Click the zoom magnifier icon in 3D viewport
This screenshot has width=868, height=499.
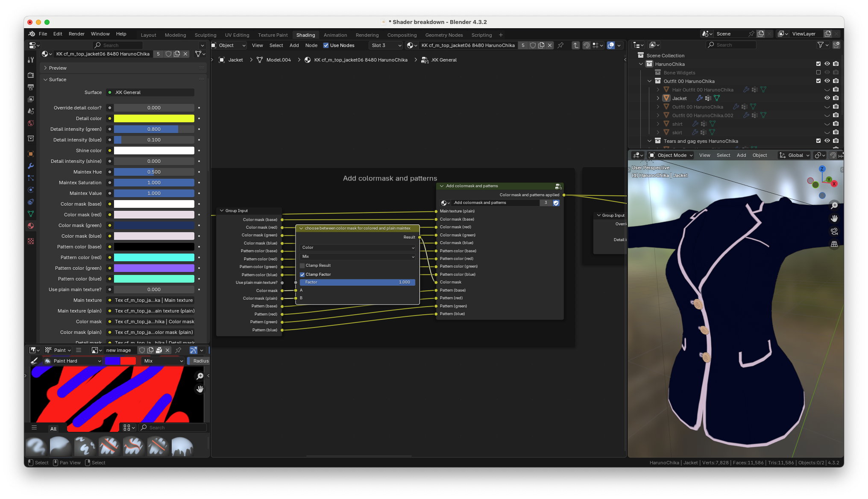pos(834,205)
